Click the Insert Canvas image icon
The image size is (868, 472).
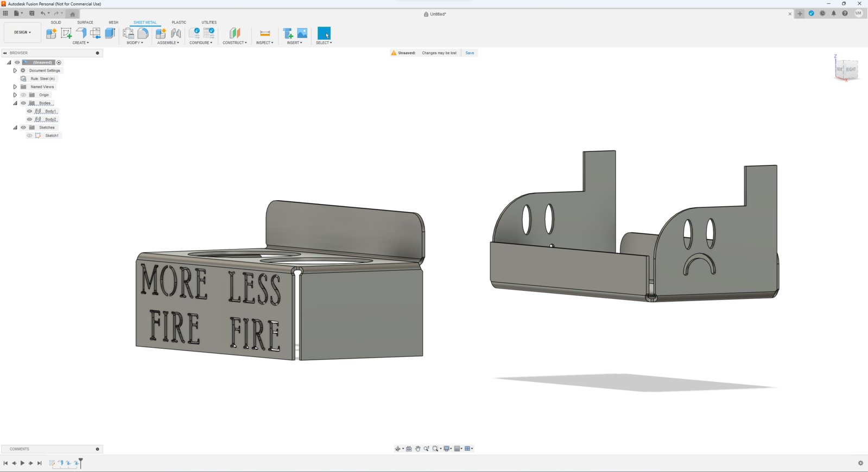(x=302, y=33)
